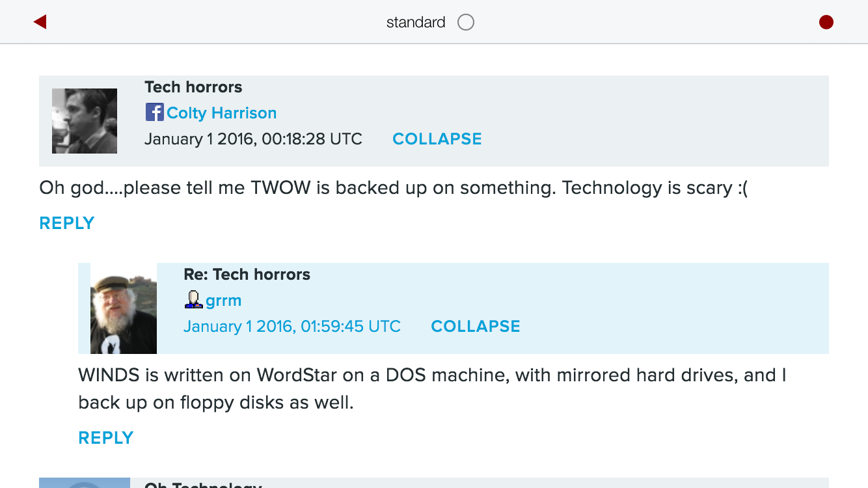Click the Facebook icon beside Colty Harrison

tap(154, 113)
